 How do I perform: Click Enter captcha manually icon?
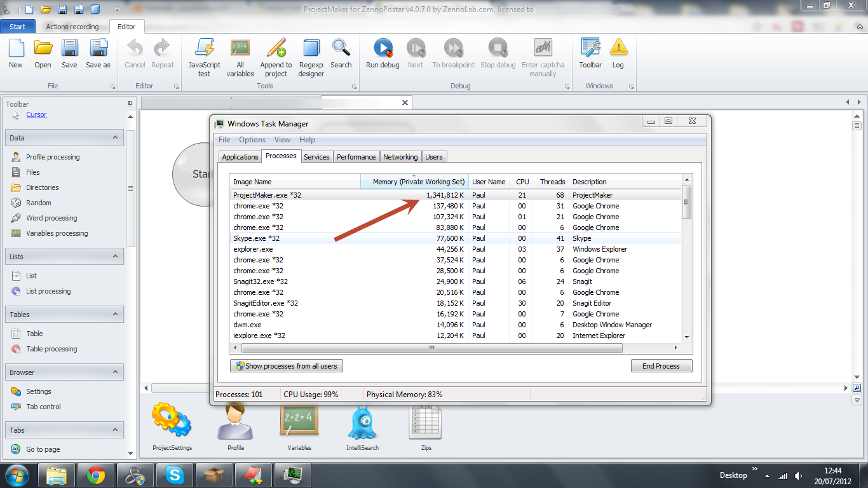tap(543, 48)
